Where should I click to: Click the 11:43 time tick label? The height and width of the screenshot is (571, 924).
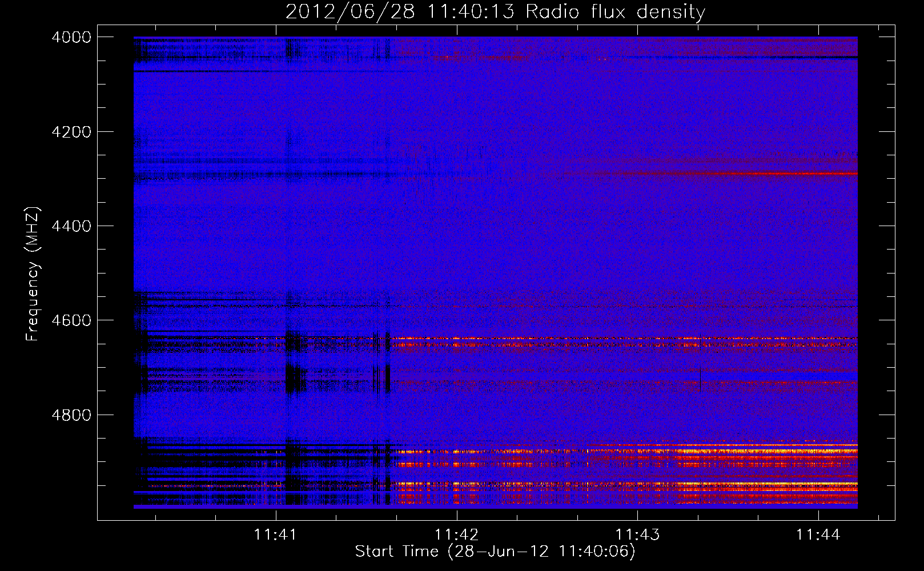click(x=637, y=534)
